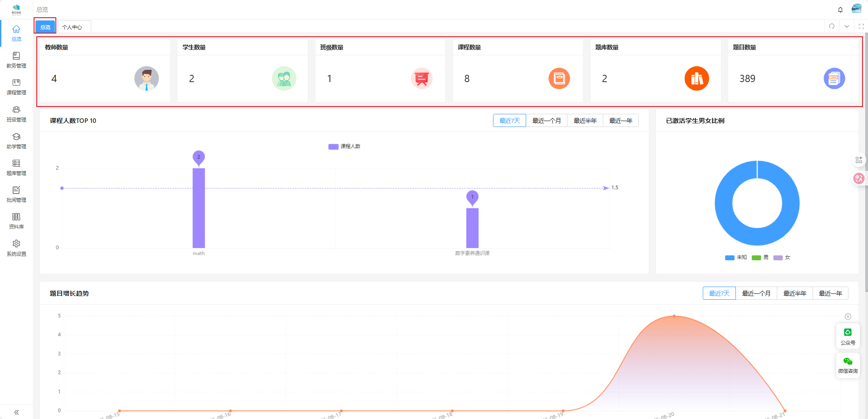Open 批阅管理 sidebar item

point(16,194)
